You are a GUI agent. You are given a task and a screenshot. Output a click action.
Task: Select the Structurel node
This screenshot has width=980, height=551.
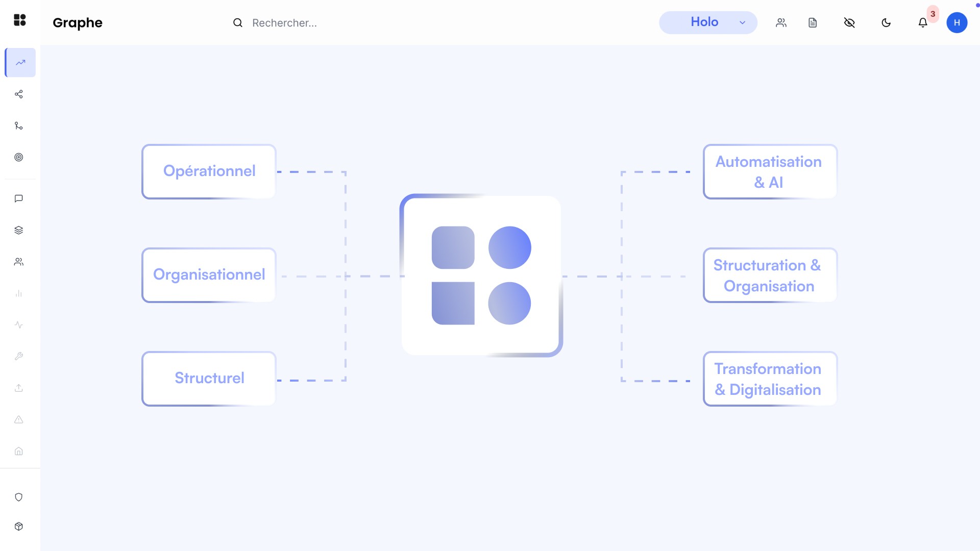pyautogui.click(x=209, y=379)
